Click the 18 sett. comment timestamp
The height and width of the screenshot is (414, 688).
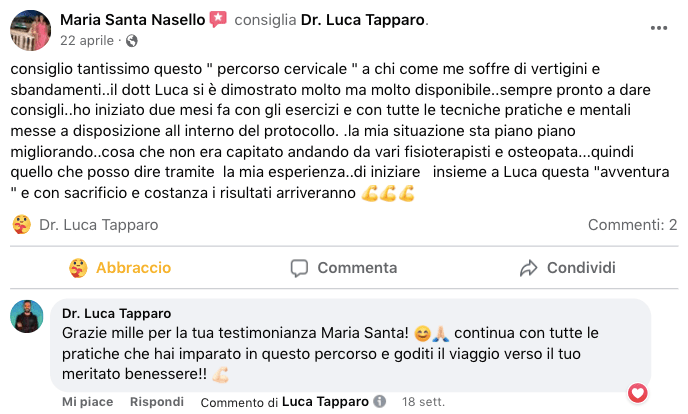(422, 402)
